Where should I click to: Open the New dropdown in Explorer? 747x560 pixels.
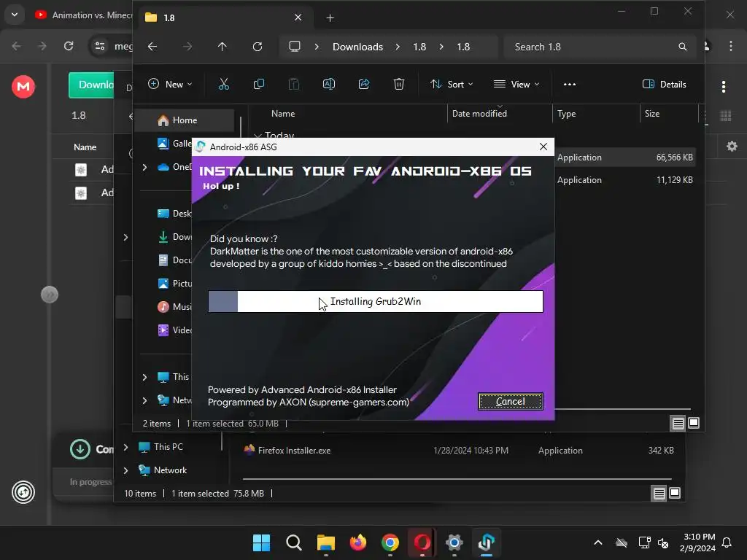click(170, 85)
